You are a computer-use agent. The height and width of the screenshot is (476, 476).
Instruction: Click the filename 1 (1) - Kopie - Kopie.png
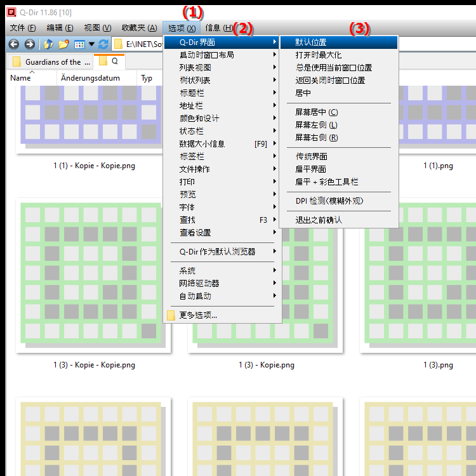point(94,166)
